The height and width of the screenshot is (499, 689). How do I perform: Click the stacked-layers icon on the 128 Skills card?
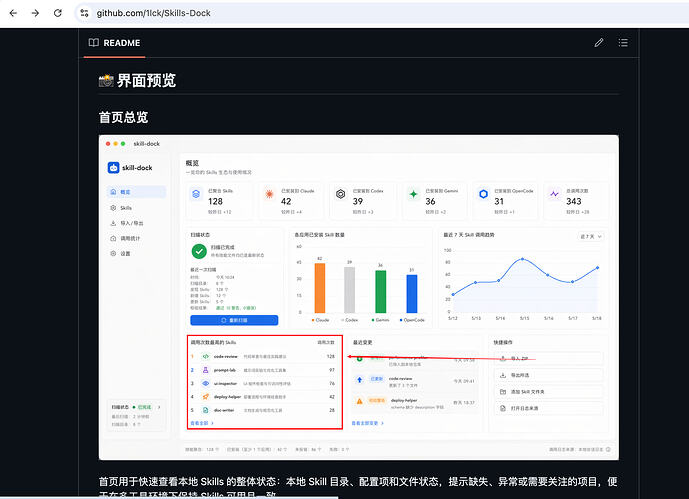point(196,194)
